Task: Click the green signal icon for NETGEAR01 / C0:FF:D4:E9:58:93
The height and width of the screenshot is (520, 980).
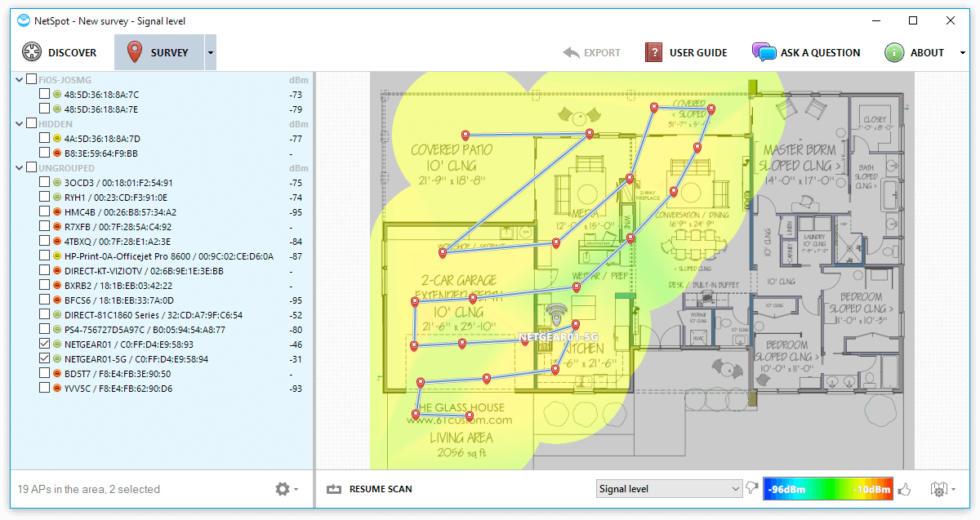Action: tap(57, 344)
